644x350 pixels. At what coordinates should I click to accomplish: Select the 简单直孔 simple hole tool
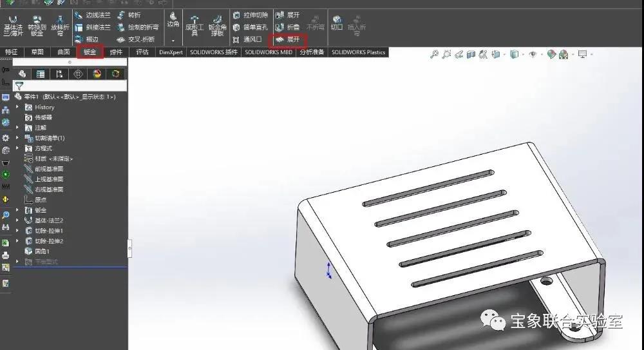tap(251, 27)
